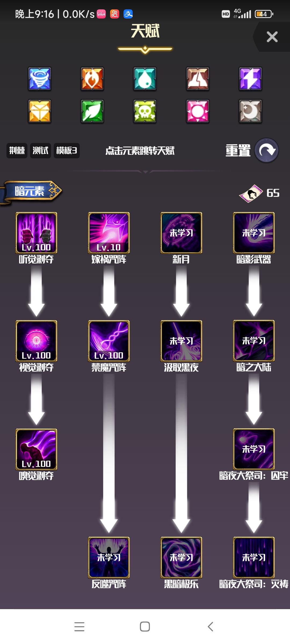Select the crescent moon dark element icon
This screenshot has height=644, width=290.
point(250,111)
